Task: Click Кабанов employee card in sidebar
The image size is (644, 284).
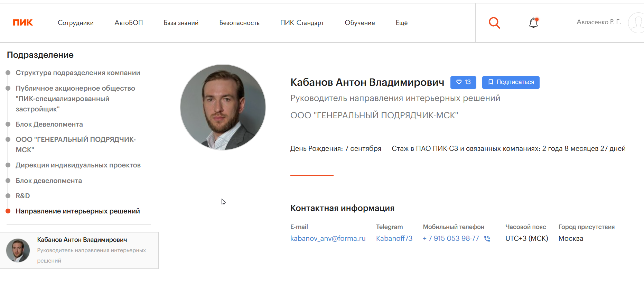Action: coord(79,250)
